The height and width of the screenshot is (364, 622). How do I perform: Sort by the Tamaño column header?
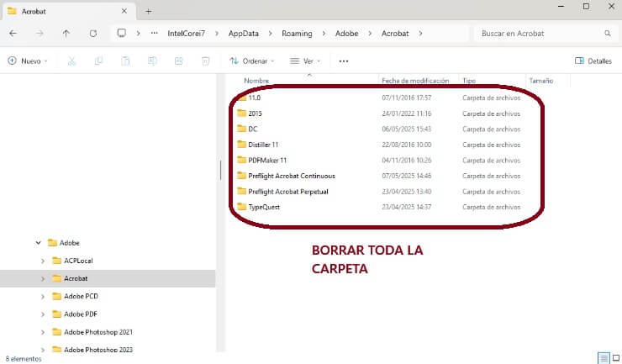pos(541,81)
